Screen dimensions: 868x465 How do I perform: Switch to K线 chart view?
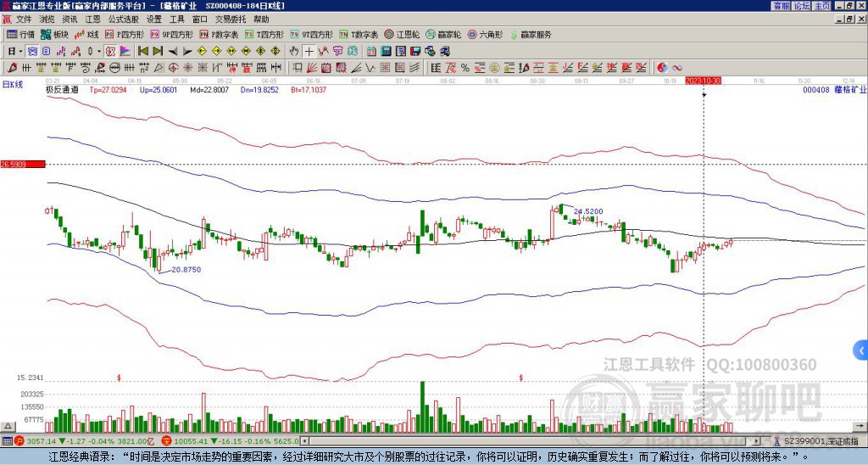(x=86, y=34)
